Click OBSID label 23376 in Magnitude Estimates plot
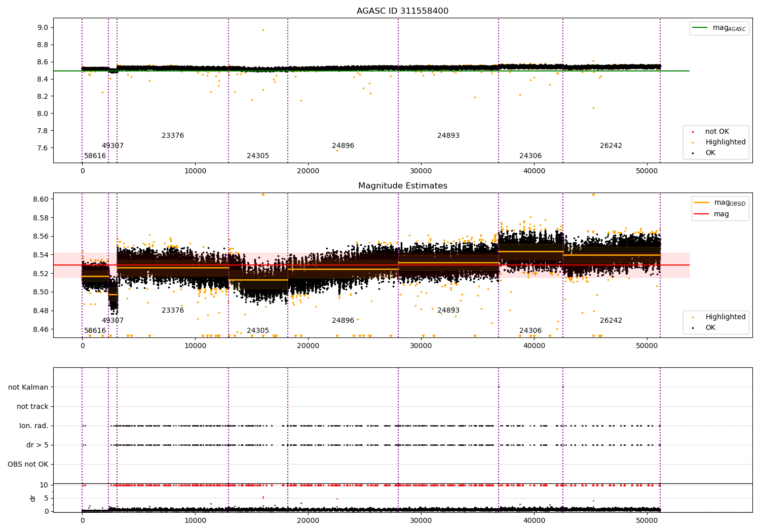The image size is (760, 532). (173, 311)
